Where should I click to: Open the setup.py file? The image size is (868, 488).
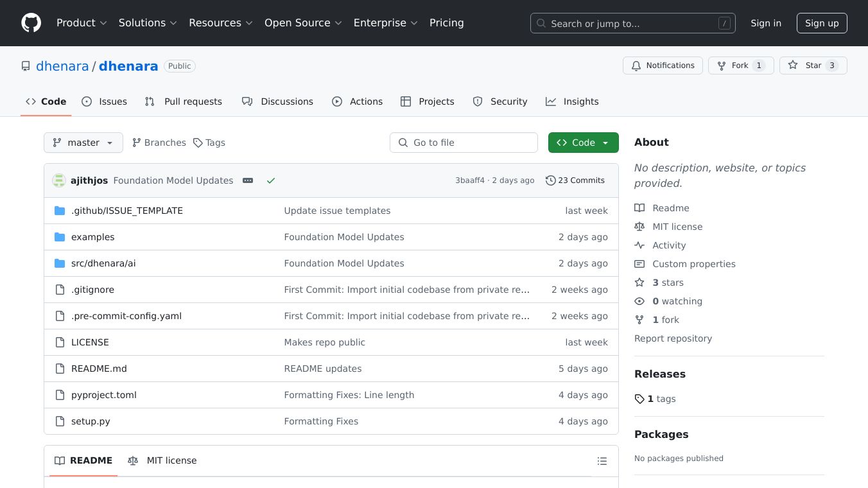point(91,421)
